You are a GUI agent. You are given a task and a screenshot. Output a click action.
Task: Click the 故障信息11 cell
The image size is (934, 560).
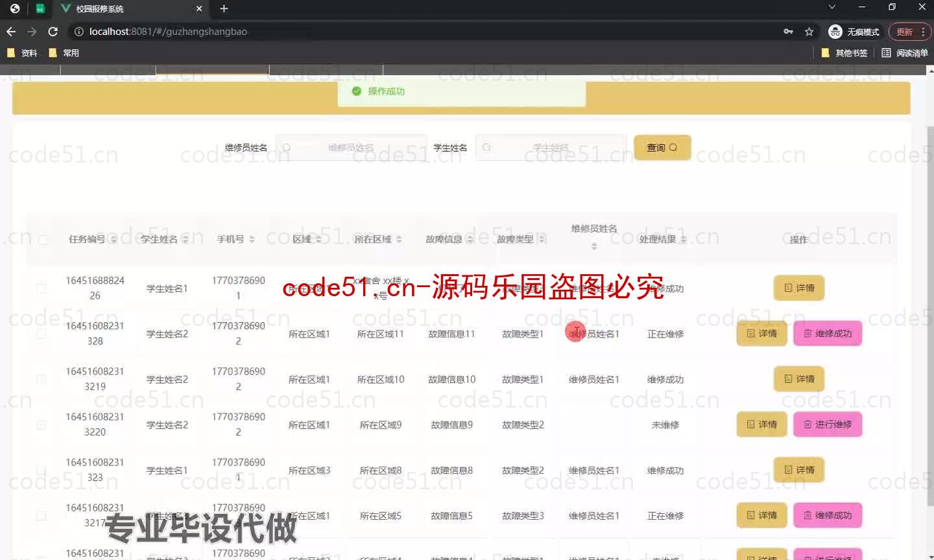coord(451,334)
